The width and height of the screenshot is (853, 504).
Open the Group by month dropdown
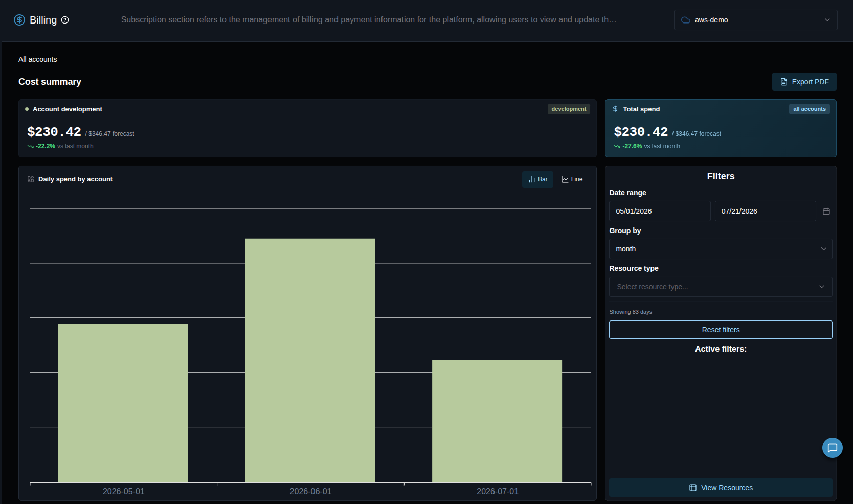click(721, 249)
